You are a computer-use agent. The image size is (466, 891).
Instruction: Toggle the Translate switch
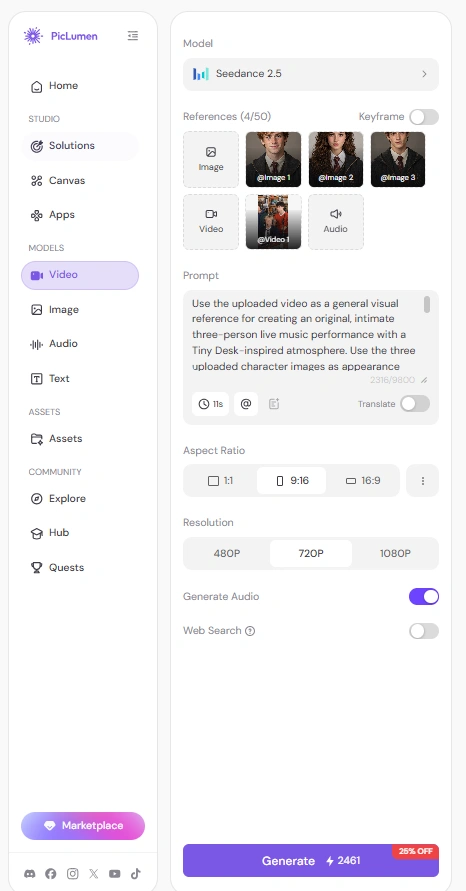click(x=415, y=404)
